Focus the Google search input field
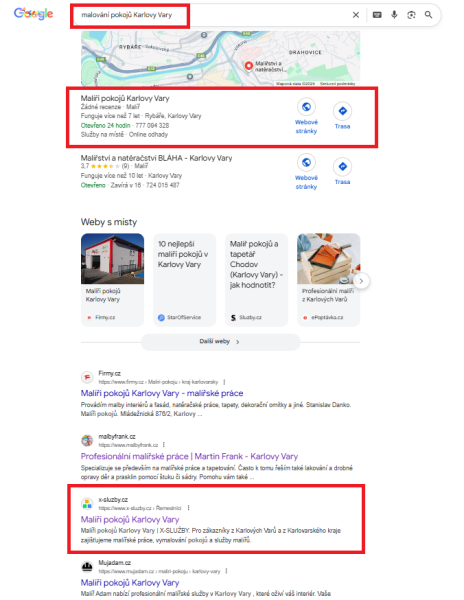Image resolution: width=464 pixels, height=600 pixels. tap(210, 15)
